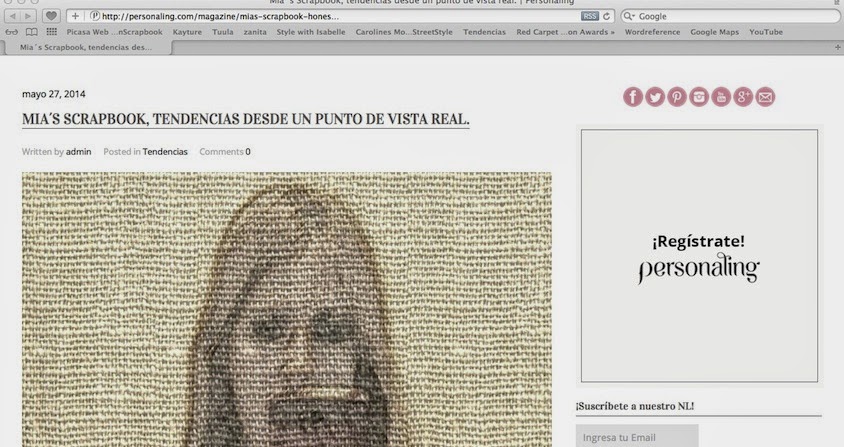The width and height of the screenshot is (844, 447).
Task: Go back with the Safari back arrow
Action: pos(13,16)
